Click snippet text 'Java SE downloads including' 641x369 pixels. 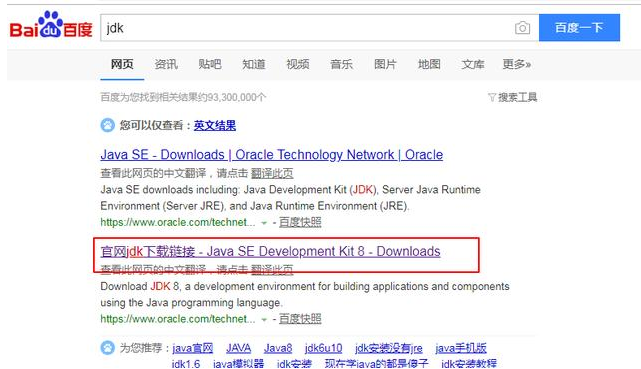[170, 190]
